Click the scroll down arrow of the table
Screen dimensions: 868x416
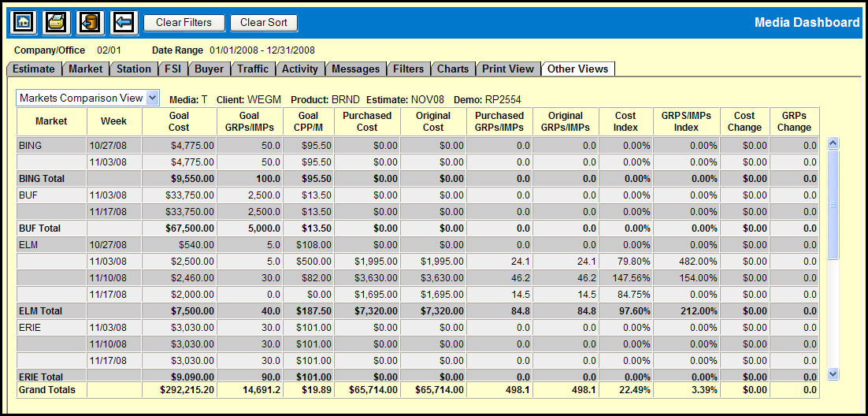[833, 374]
